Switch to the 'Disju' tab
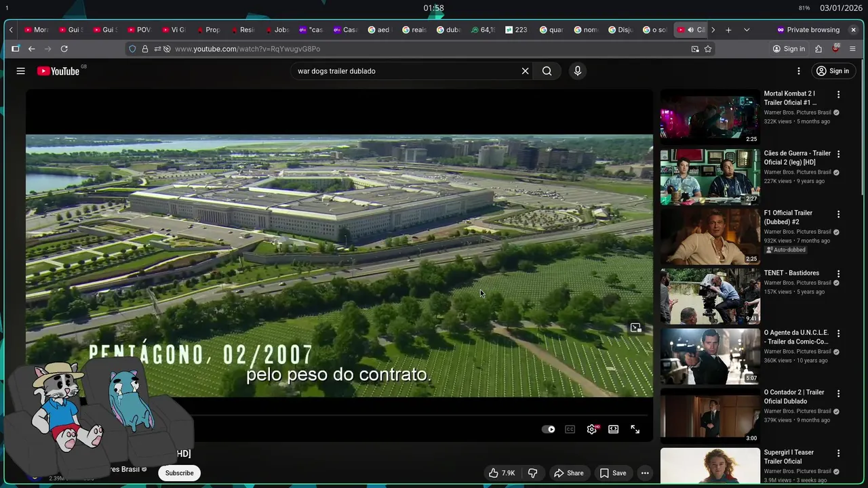 point(620,30)
